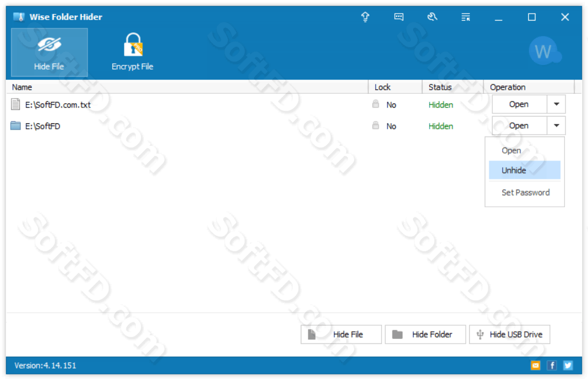Click the Operation column header

click(529, 87)
